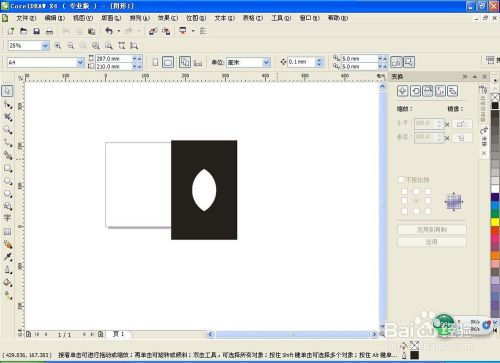500x363 pixels.
Task: Click the Import icon
Action: point(153,31)
